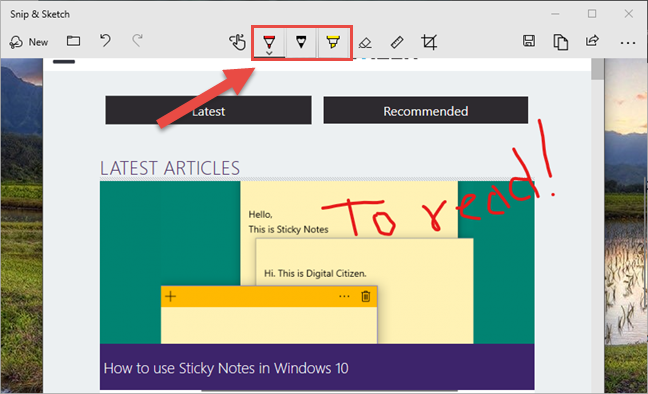648x394 pixels.
Task: Choose the eraser tool
Action: [365, 43]
